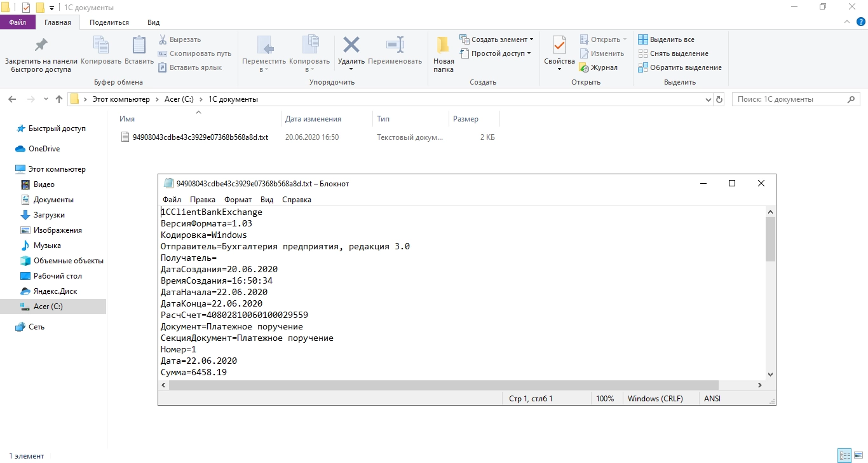Click Pin to Quick Access icon

pos(41,46)
